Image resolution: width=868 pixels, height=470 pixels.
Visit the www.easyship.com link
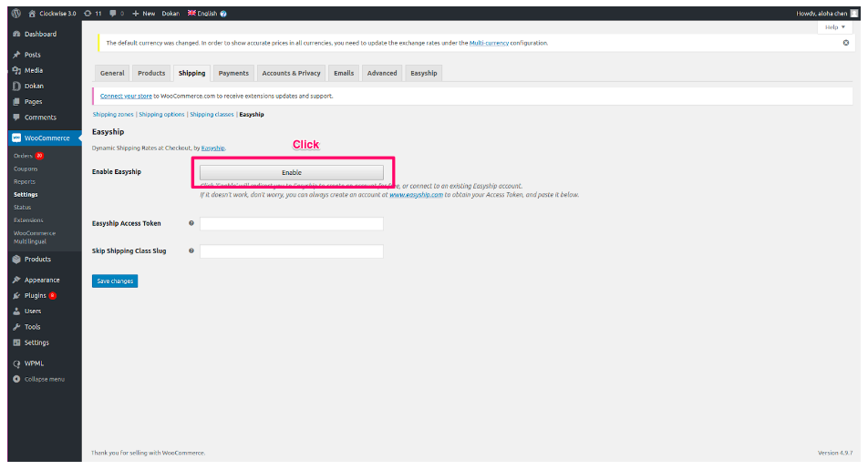coord(417,195)
